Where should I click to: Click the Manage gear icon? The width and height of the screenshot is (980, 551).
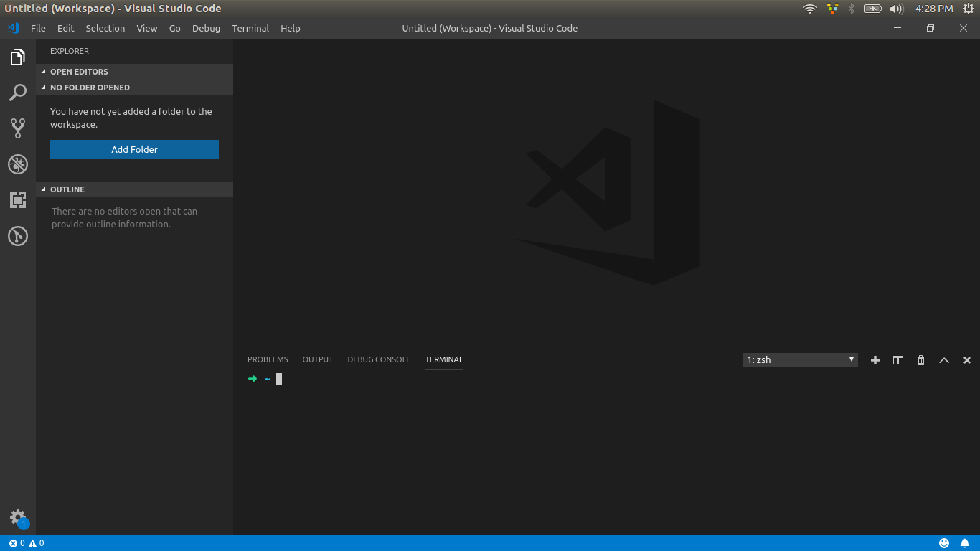(18, 517)
